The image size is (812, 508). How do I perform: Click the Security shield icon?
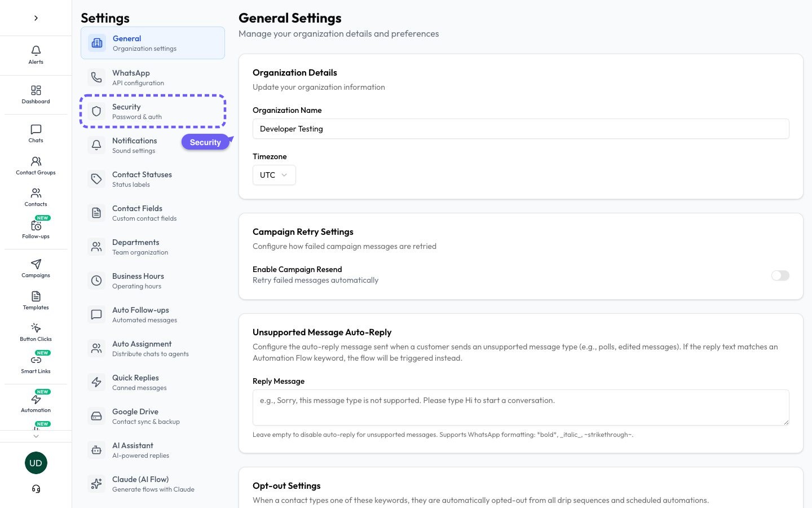pyautogui.click(x=96, y=111)
